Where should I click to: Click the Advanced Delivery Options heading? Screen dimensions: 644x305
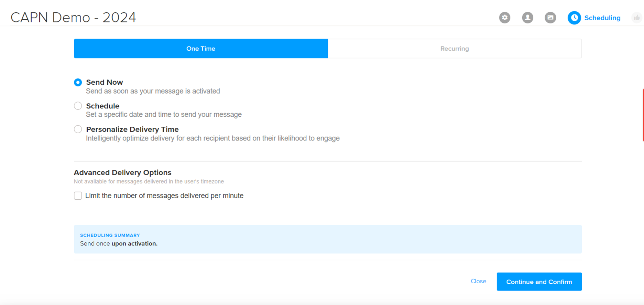[122, 172]
